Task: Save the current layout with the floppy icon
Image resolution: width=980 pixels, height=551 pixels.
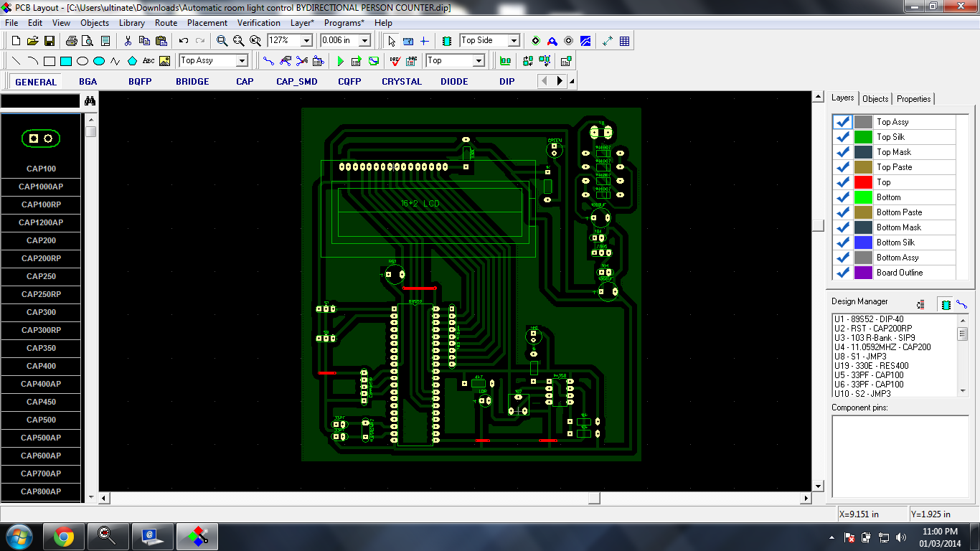Action: click(x=50, y=41)
